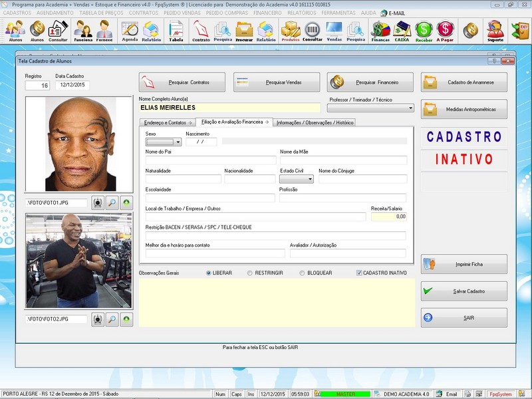Uncheck the CADASTRO INATIVO checkbox

pyautogui.click(x=360, y=273)
